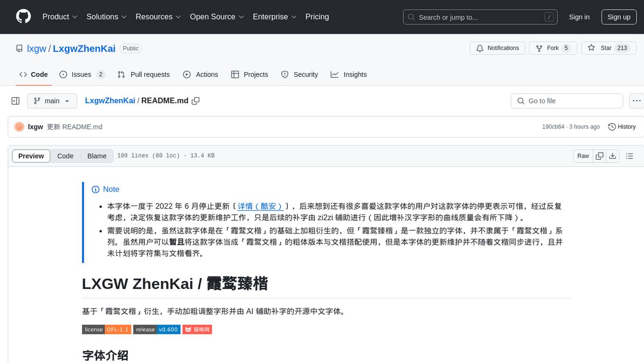Expand the Solutions menu
644x362 pixels.
(107, 17)
